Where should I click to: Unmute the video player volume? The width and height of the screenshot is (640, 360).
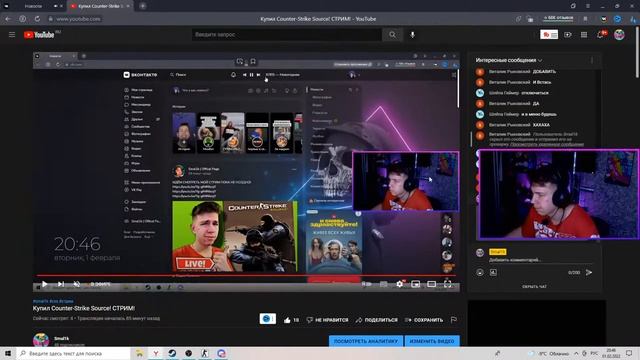[x=77, y=284]
